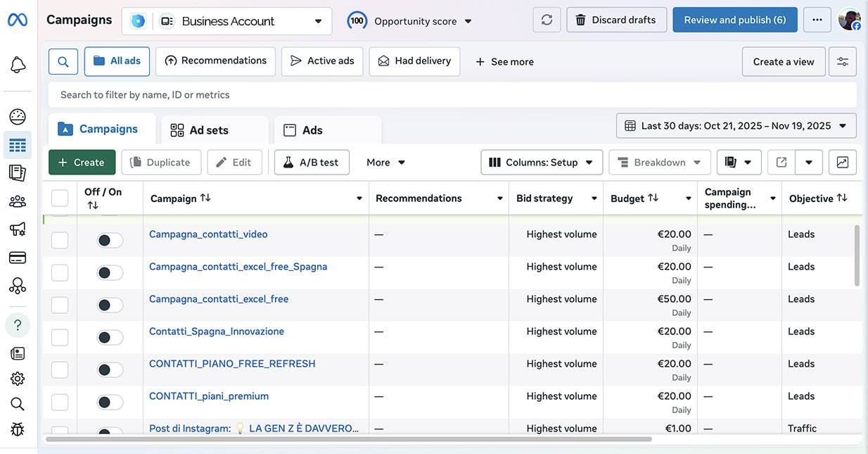This screenshot has width=868, height=454.
Task: Enable the CONTATTI_piani_premium campaign switch
Action: (110, 403)
